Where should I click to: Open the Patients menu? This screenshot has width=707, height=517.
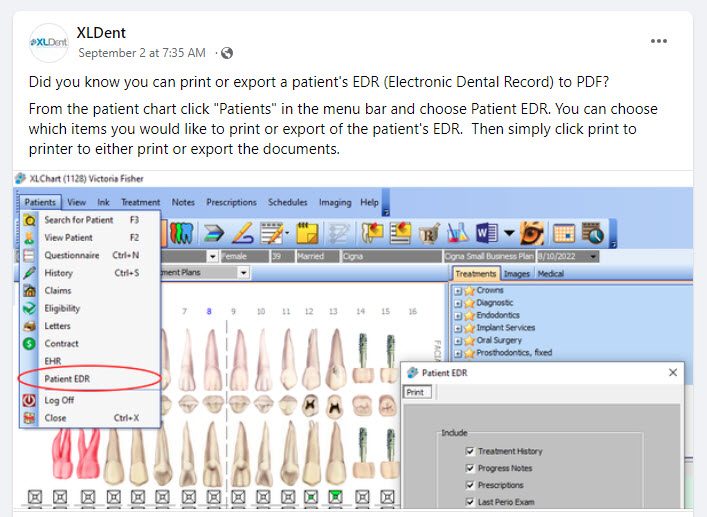tap(40, 202)
